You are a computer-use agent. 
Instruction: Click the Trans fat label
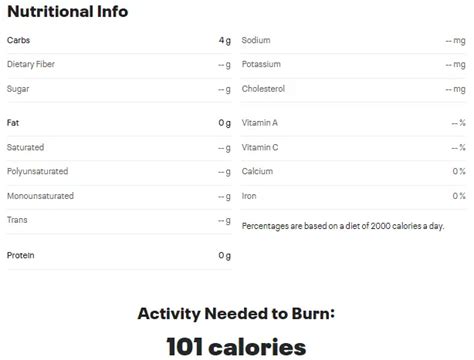(x=17, y=220)
